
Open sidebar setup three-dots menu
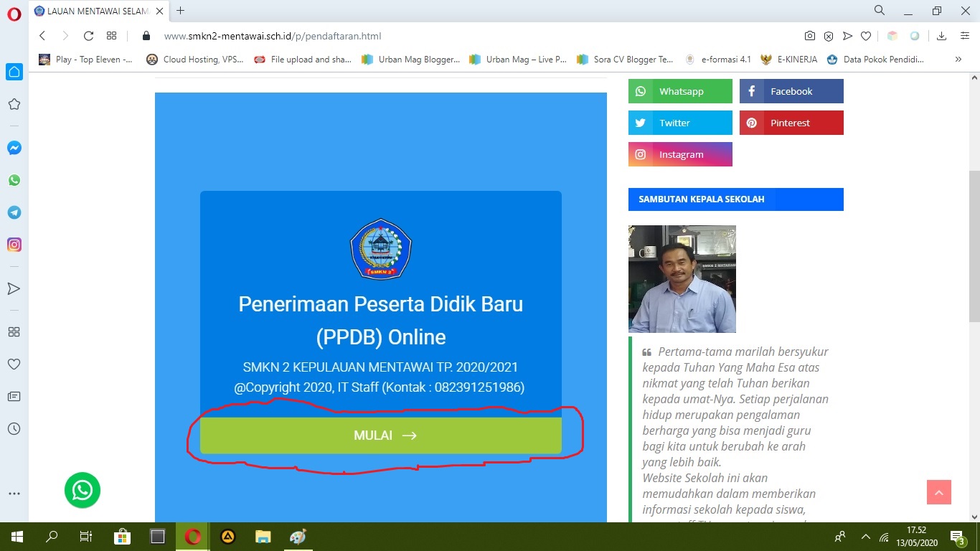pos(14,494)
